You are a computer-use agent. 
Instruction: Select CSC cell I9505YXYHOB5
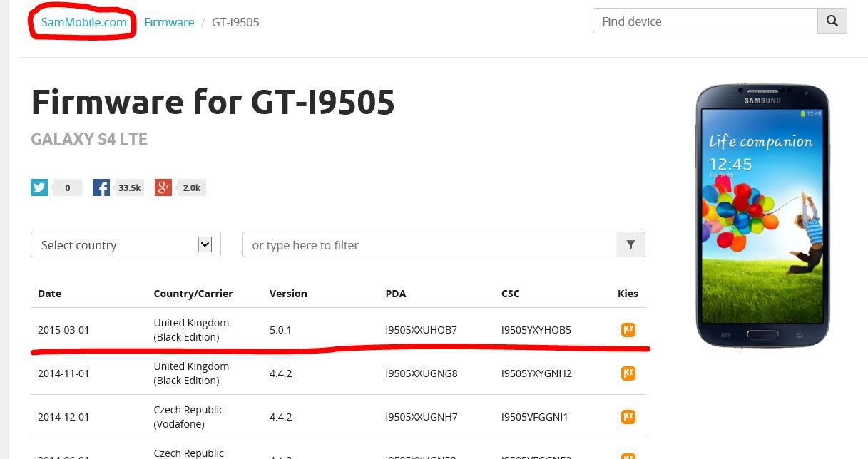coord(536,330)
